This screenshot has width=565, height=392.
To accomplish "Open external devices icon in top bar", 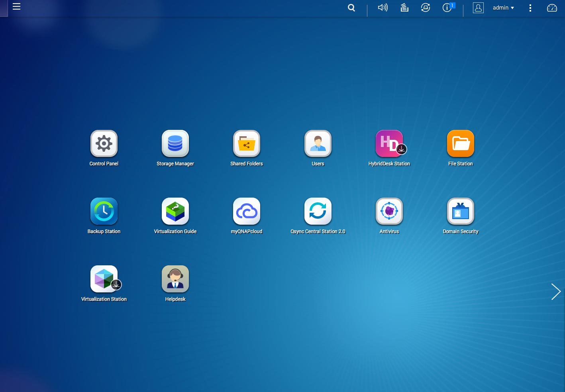I will (x=426, y=8).
